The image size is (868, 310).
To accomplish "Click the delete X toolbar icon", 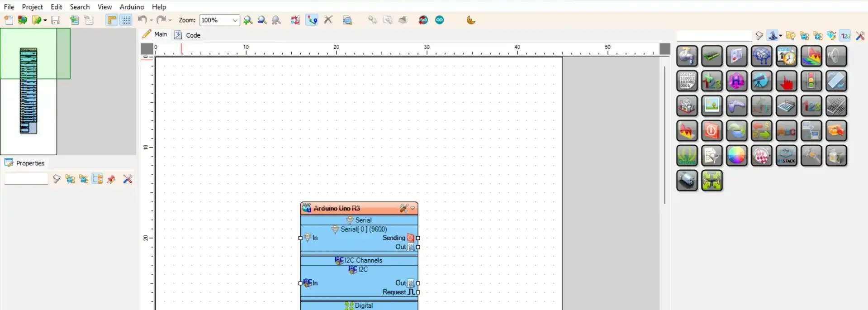I will (328, 20).
